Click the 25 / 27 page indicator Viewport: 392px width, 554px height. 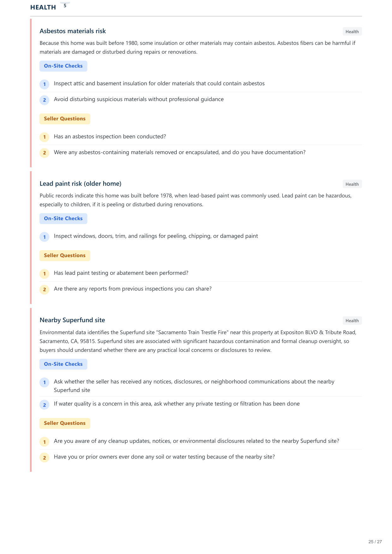point(375,542)
